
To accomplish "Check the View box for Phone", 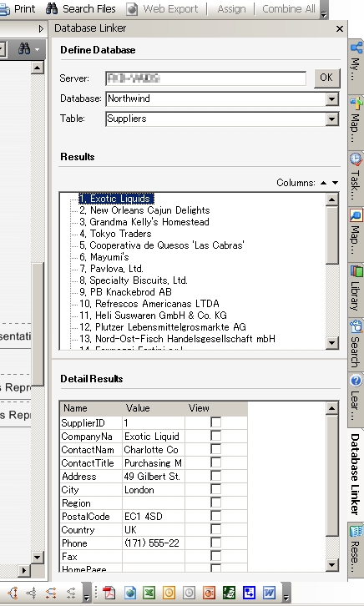I will click(216, 543).
